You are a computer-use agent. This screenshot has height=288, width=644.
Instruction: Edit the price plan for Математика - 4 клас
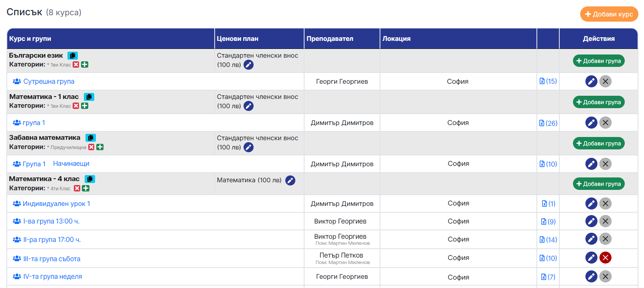tap(290, 181)
